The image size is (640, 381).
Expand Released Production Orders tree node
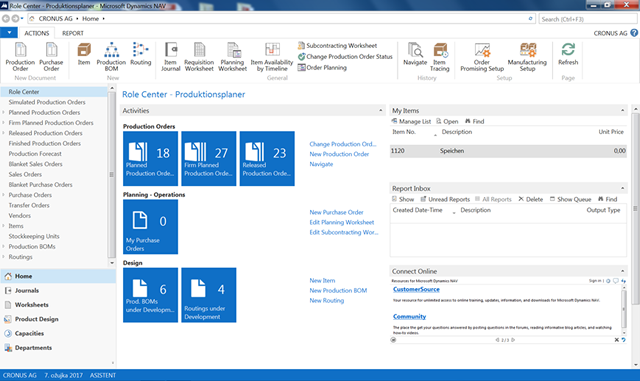click(x=4, y=133)
